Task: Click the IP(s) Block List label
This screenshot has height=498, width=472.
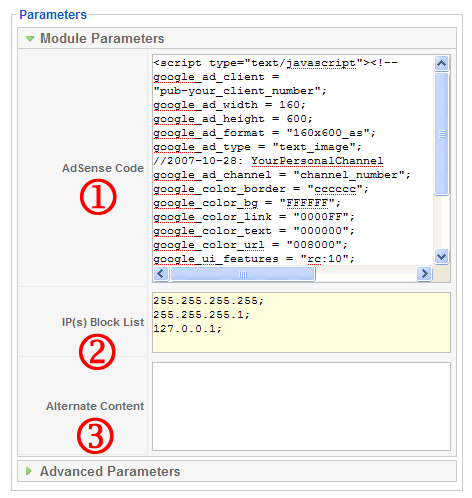Action: point(103,322)
